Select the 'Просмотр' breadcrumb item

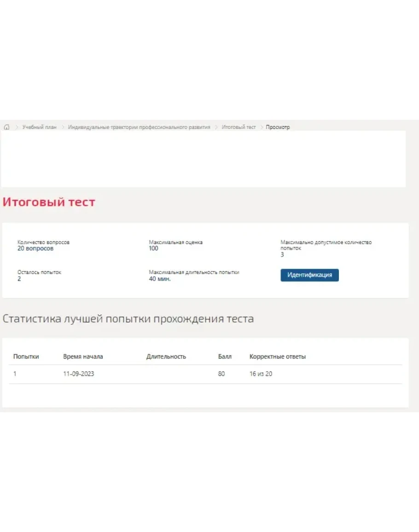tap(278, 127)
